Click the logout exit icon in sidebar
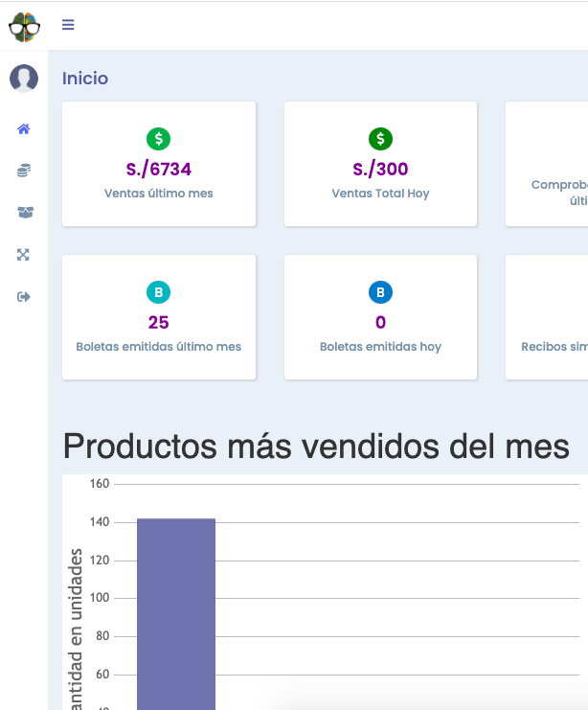The height and width of the screenshot is (710, 588). coord(24,297)
